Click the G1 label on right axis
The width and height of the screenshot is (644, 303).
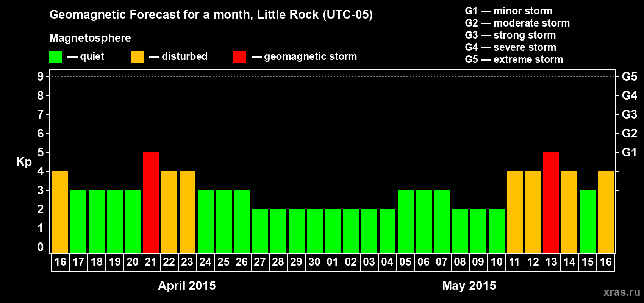tap(629, 152)
